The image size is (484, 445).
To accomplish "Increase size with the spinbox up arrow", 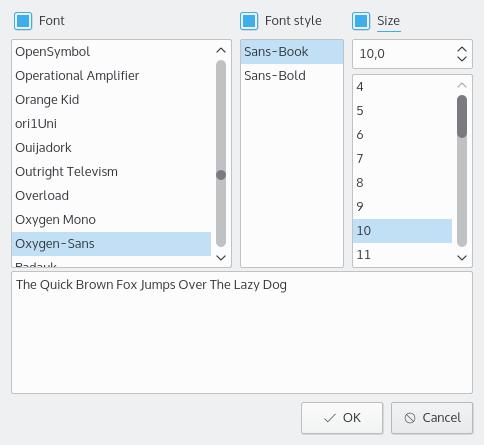I will (x=462, y=49).
